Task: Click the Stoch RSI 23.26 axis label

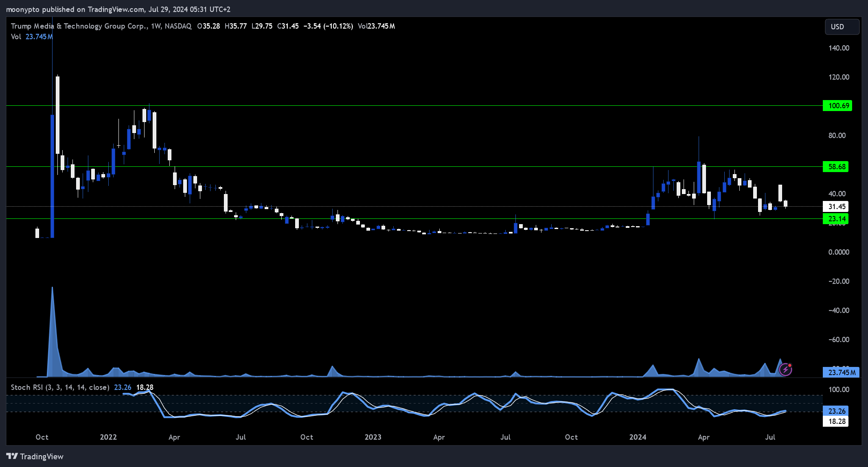Action: click(x=835, y=411)
